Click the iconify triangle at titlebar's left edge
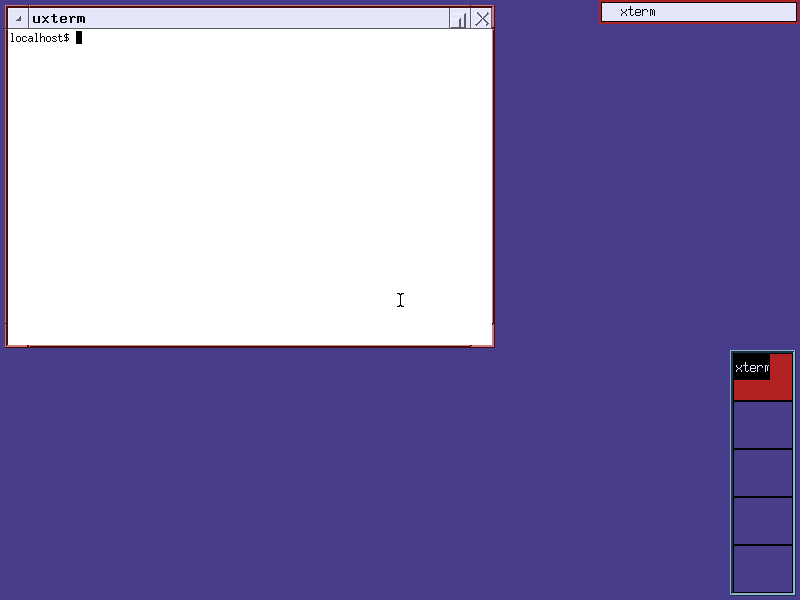 pos(18,17)
